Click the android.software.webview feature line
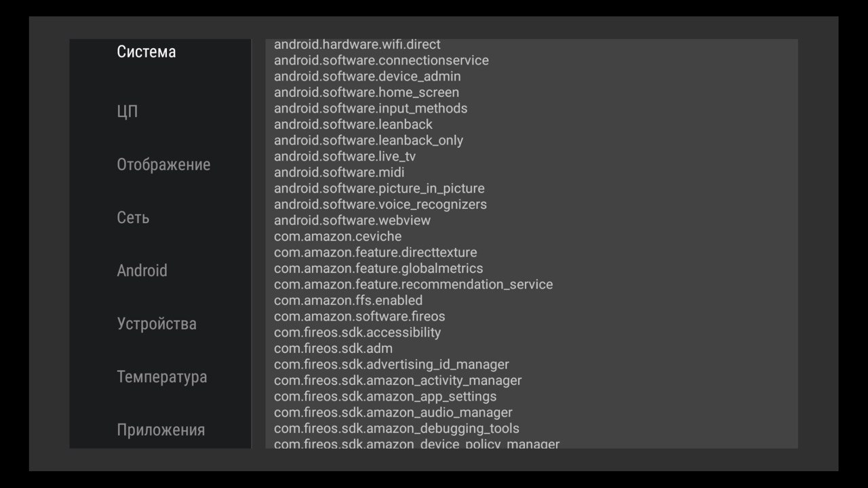 [x=352, y=220]
